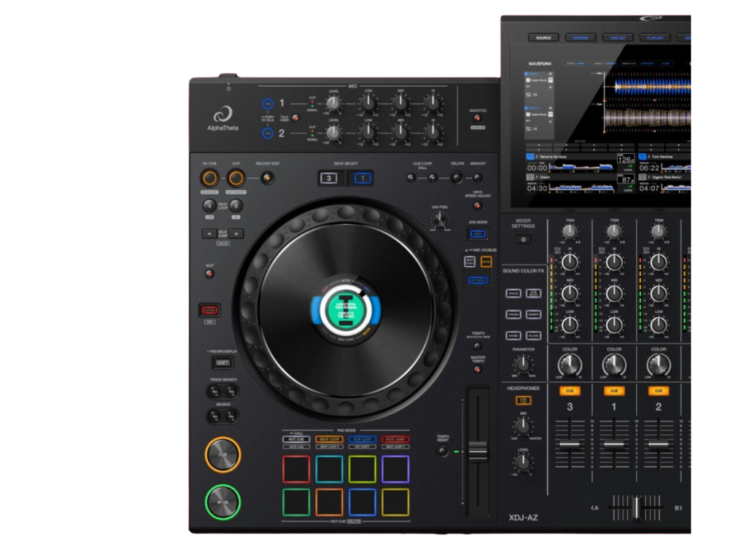Click the red Slip Reverse button
The width and height of the screenshot is (747, 560).
coord(209,311)
